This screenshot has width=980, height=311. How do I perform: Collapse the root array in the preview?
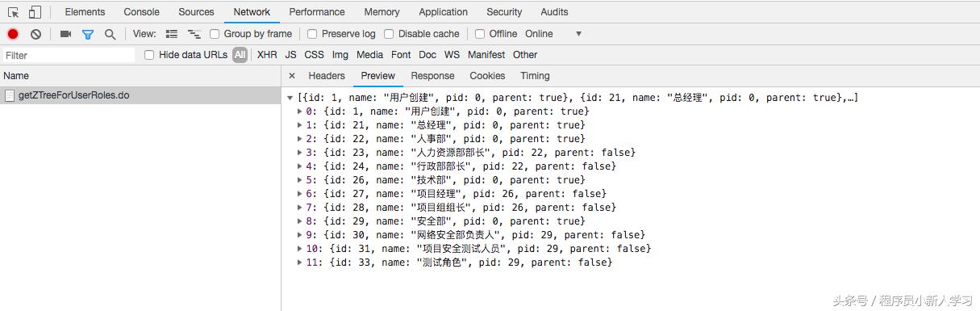point(290,98)
